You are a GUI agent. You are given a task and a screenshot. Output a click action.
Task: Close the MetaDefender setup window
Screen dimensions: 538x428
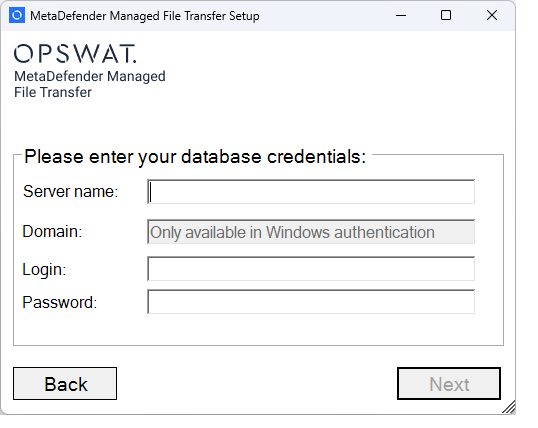[492, 15]
